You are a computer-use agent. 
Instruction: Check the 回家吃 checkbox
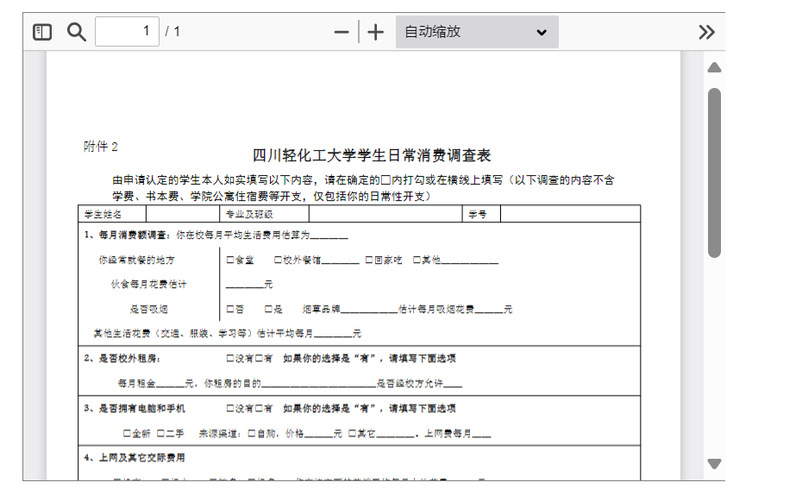pyautogui.click(x=369, y=260)
